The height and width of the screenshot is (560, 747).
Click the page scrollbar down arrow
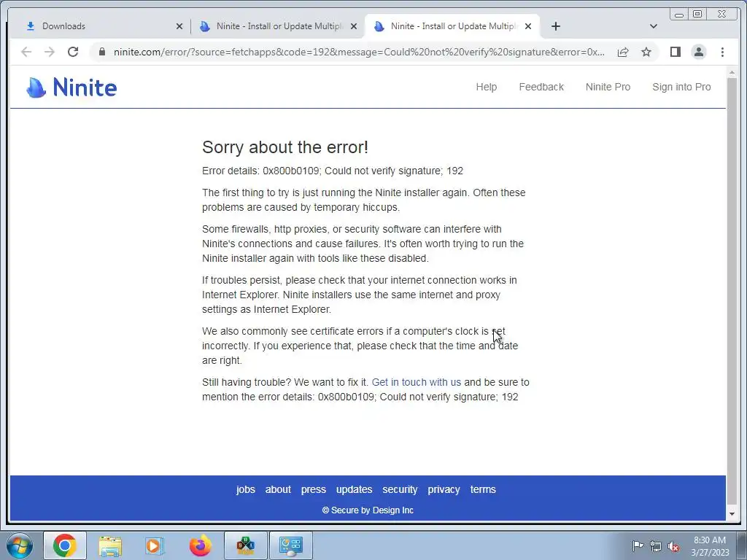coord(732,514)
